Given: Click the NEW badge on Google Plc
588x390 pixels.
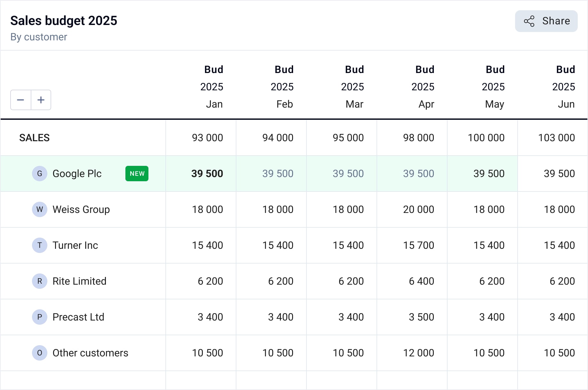Looking at the screenshot, I should (137, 174).
